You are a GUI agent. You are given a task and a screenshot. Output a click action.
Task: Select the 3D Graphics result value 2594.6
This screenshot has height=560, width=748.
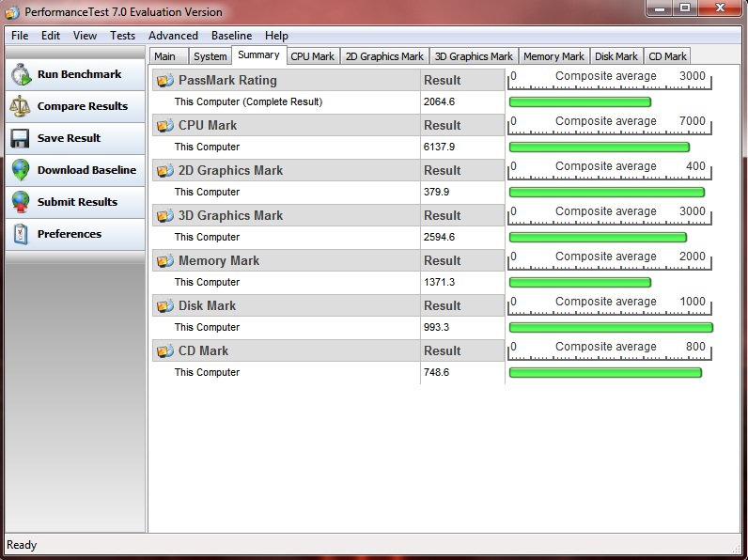439,237
